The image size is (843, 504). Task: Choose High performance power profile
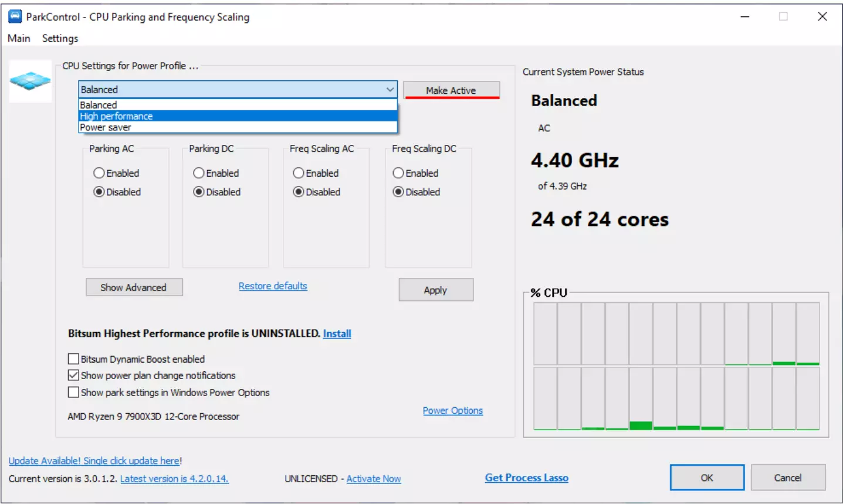click(x=238, y=116)
